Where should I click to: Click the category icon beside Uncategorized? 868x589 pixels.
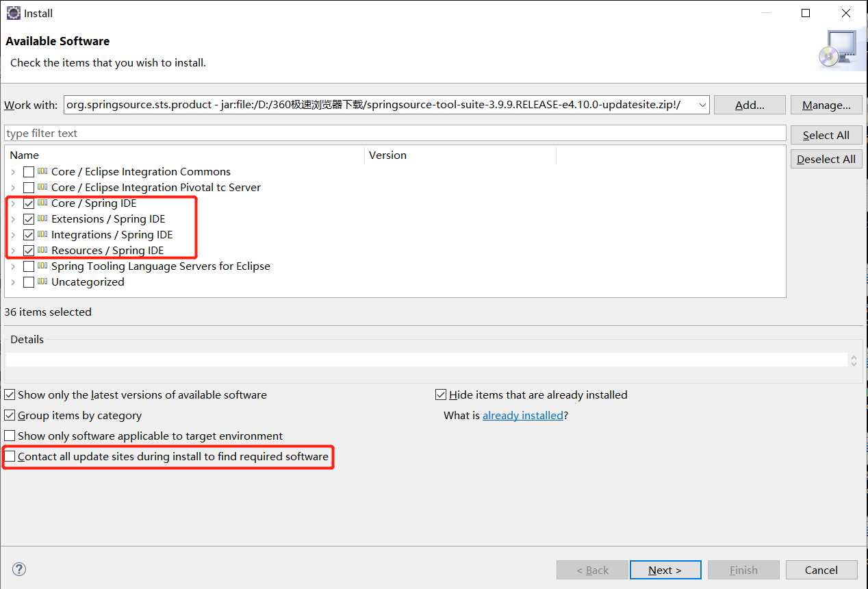point(42,281)
